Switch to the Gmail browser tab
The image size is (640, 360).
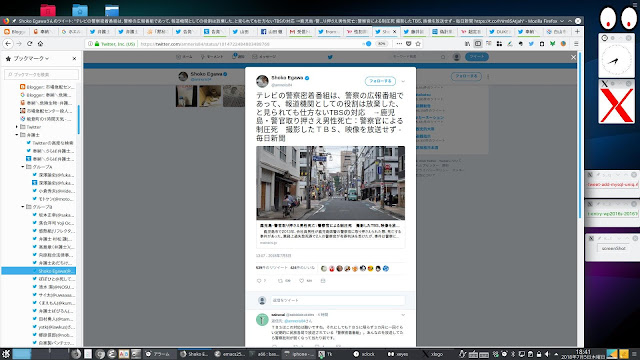pos(300,31)
